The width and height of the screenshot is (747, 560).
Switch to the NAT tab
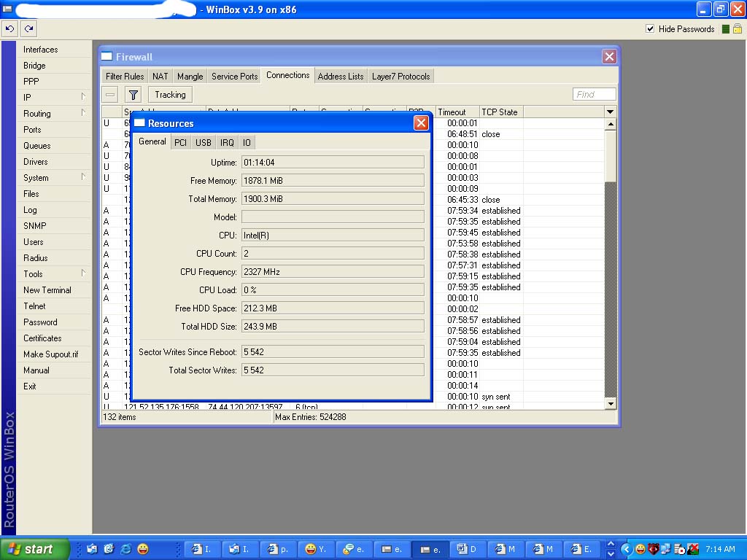point(160,77)
